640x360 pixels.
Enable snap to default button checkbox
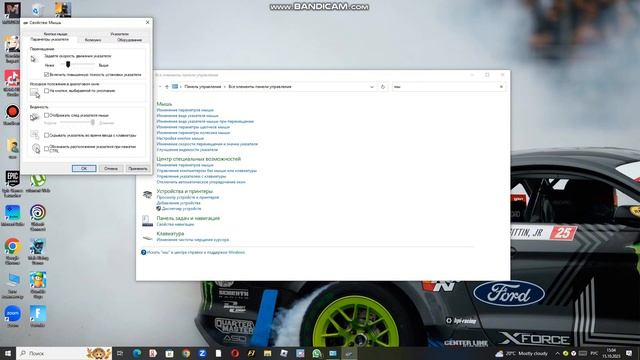[47, 91]
